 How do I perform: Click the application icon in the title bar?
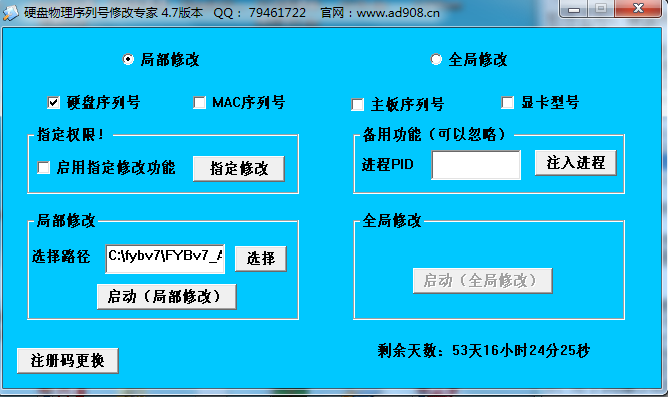click(x=11, y=13)
